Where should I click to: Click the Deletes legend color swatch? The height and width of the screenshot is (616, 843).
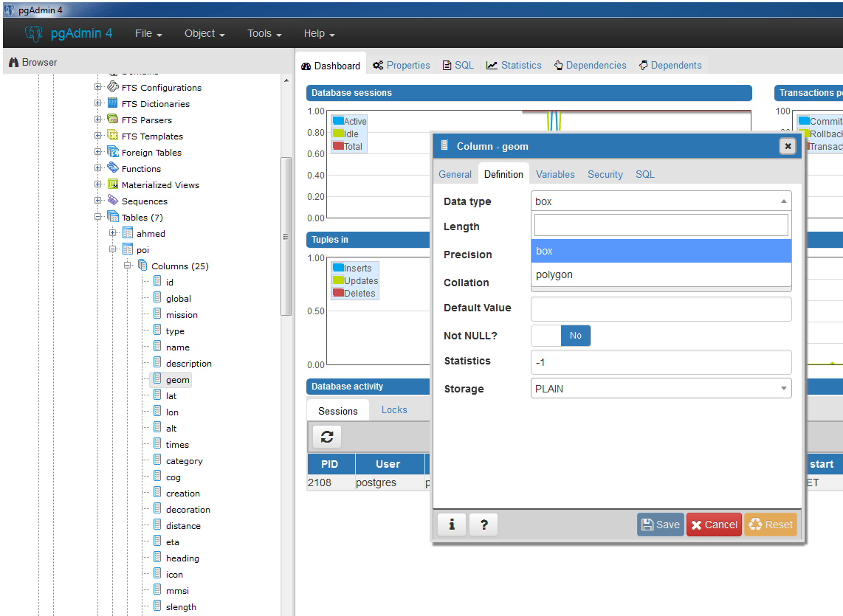[x=338, y=292]
